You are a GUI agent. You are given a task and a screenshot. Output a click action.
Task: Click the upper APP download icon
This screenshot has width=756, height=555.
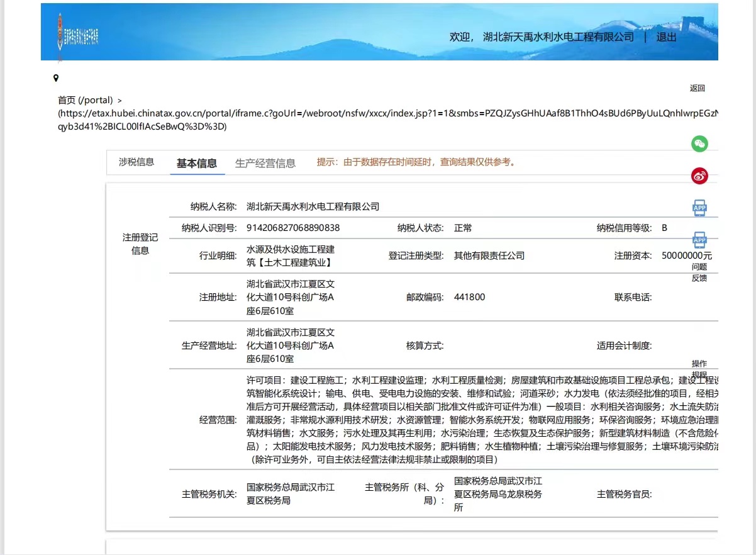tap(699, 206)
